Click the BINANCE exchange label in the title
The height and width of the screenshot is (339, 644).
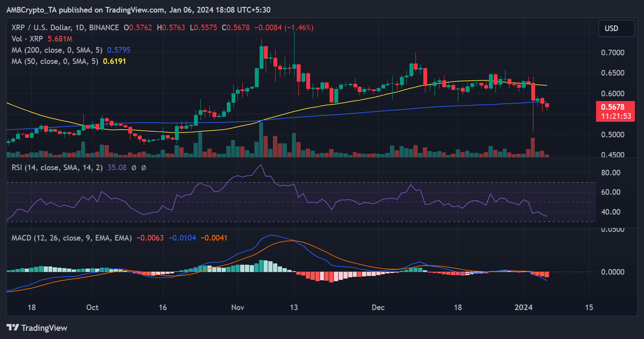pyautogui.click(x=103, y=27)
